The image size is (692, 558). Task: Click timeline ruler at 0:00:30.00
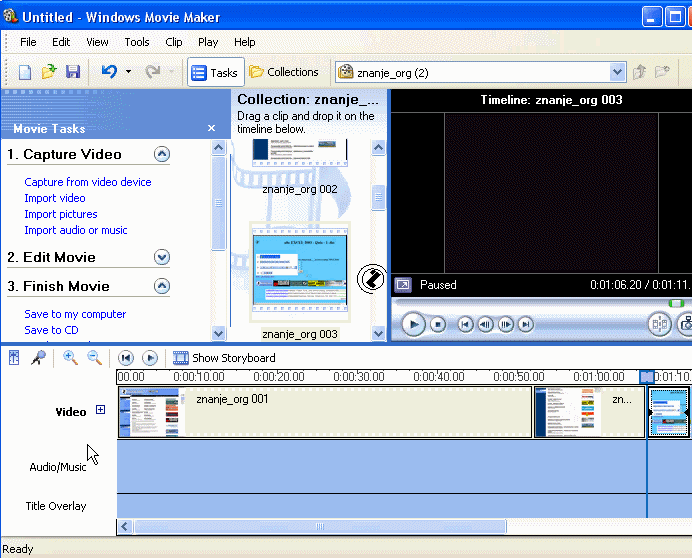pos(358,377)
